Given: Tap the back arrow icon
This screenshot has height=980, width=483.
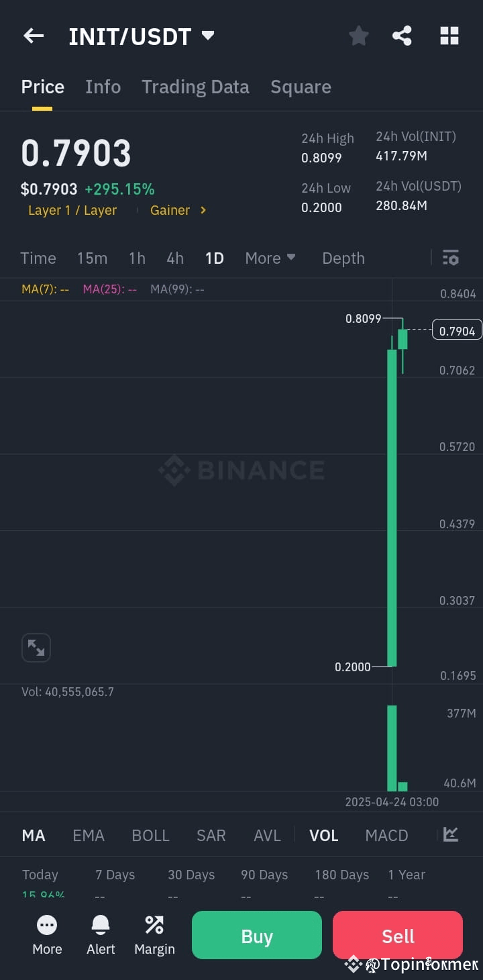Looking at the screenshot, I should pos(34,36).
